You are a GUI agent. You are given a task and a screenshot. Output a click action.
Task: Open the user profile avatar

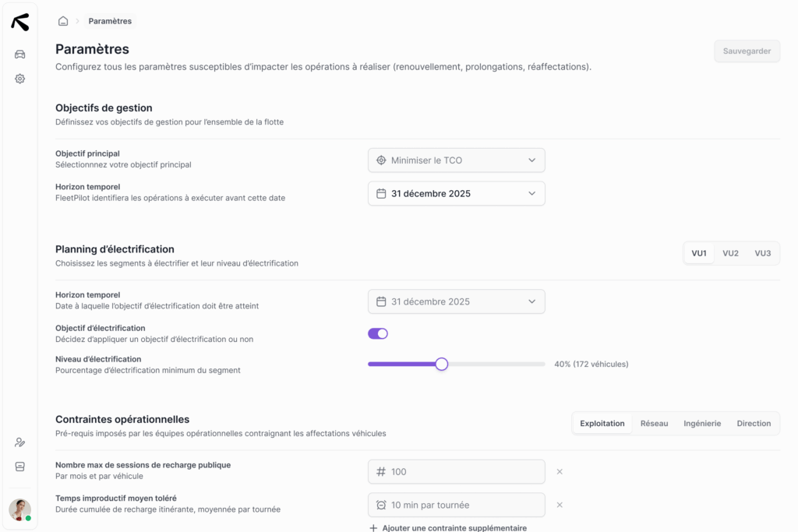pos(20,509)
